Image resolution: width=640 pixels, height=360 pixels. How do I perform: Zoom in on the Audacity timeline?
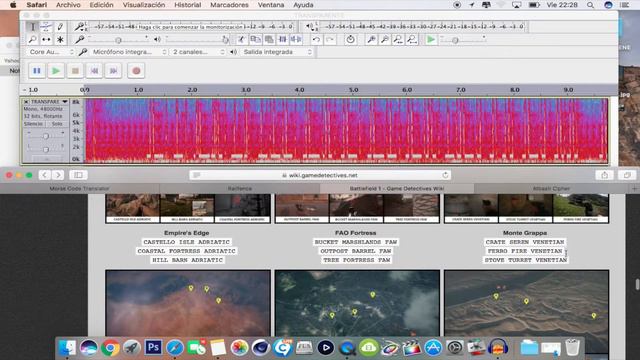pyautogui.click(x=371, y=40)
